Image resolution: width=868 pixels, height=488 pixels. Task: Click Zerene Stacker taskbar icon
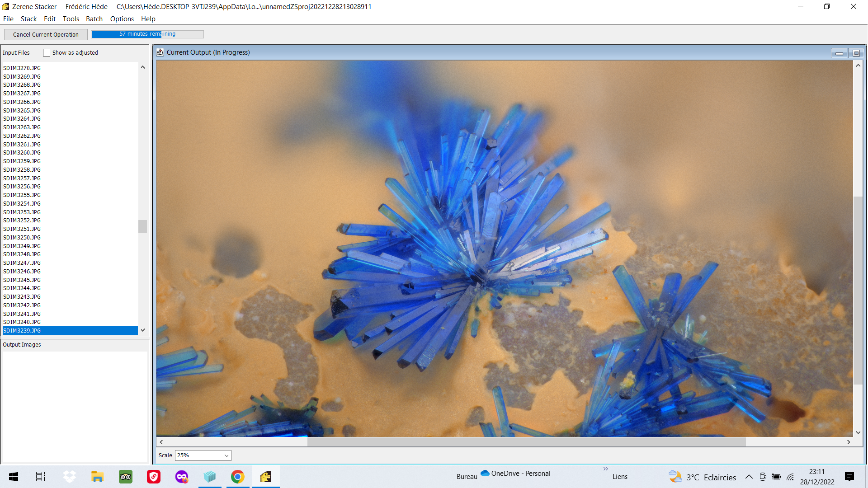266,477
